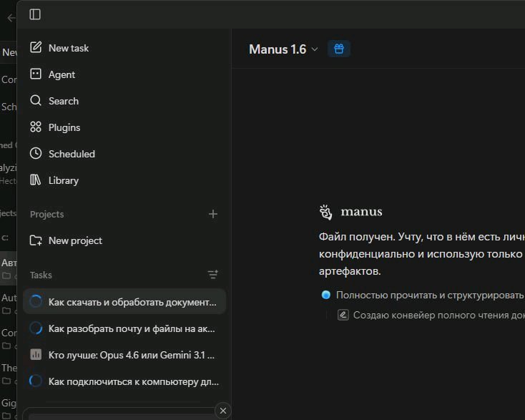Viewport: 525px width, 420px height.
Task: Click the magnifier Search icon
Action: (36, 100)
